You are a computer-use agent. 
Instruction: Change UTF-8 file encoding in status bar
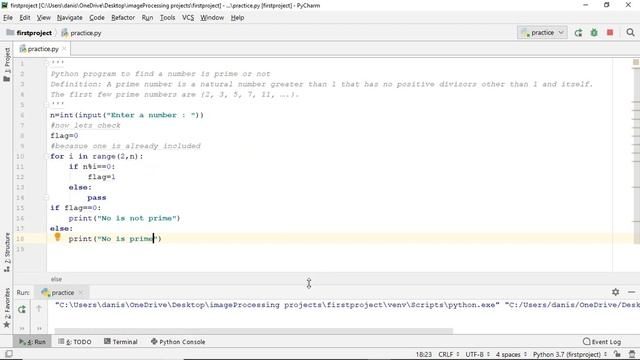478,354
